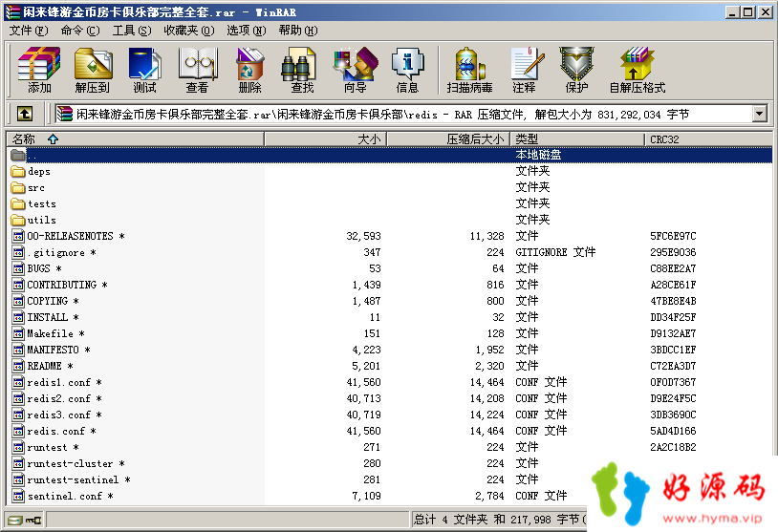Click size value 32,593
The image size is (778, 532).
click(364, 236)
